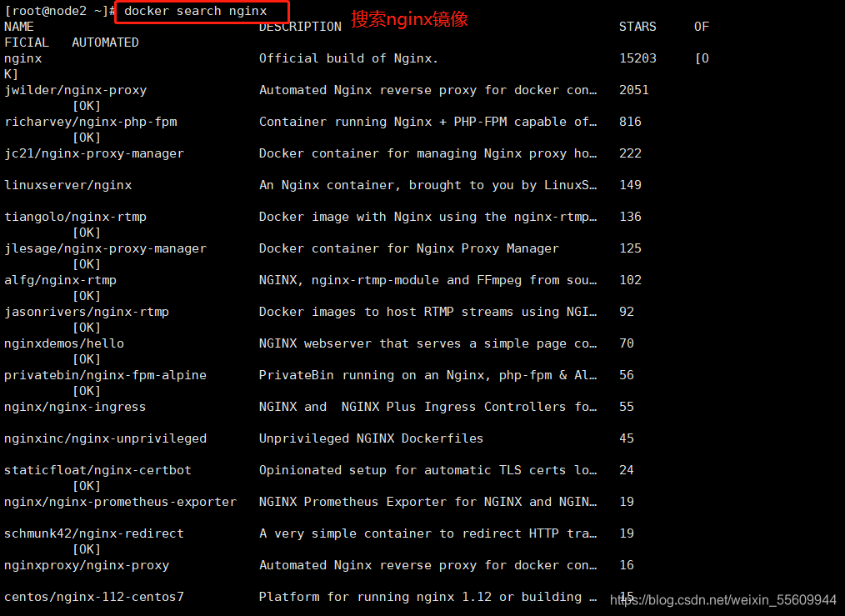845x616 pixels.
Task: Select the jwilder/nginx-proxy image name
Action: pyautogui.click(x=76, y=90)
